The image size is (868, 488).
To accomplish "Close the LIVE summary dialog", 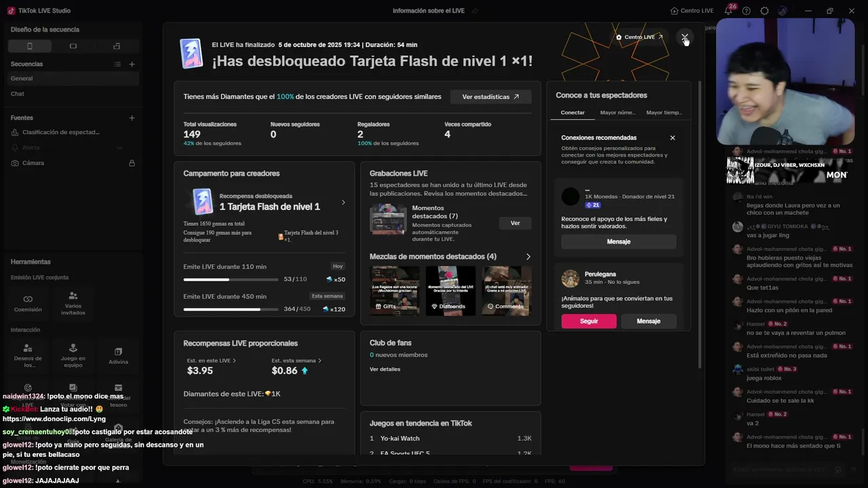I will [x=685, y=37].
